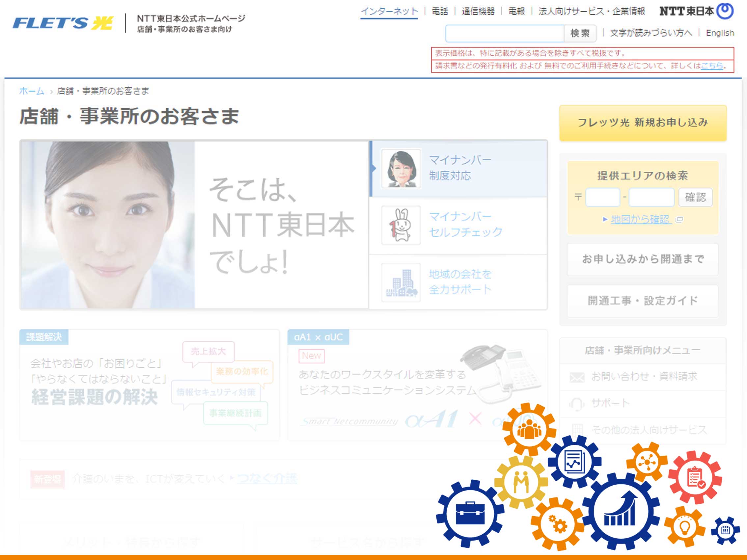This screenshot has height=560, width=747.
Task: Click the orange network nodes gear icon
Action: (x=647, y=462)
